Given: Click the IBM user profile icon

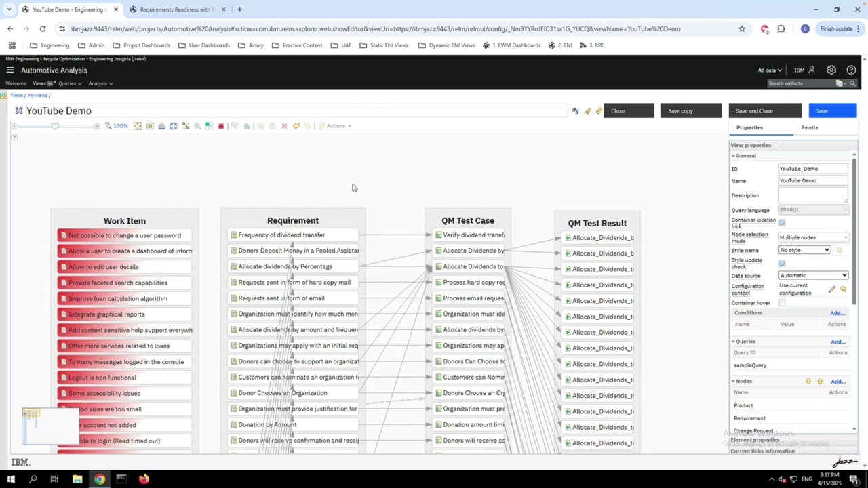Looking at the screenshot, I should pos(811,70).
